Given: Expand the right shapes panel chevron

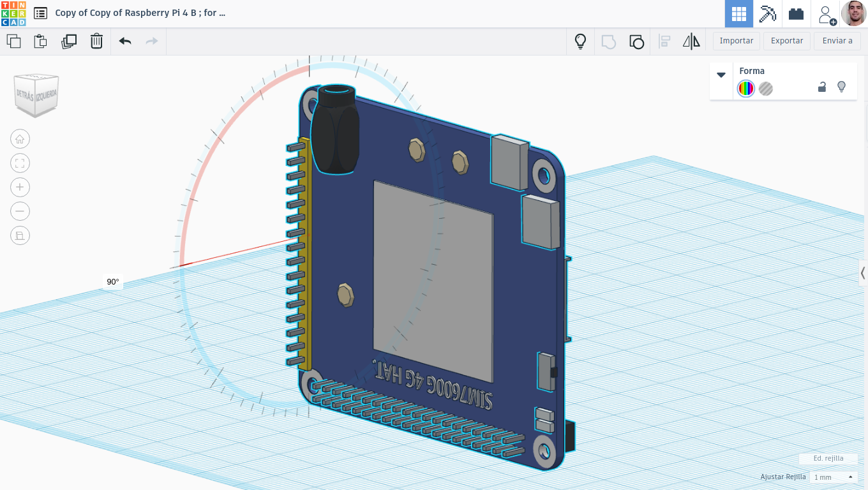Looking at the screenshot, I should (x=863, y=273).
